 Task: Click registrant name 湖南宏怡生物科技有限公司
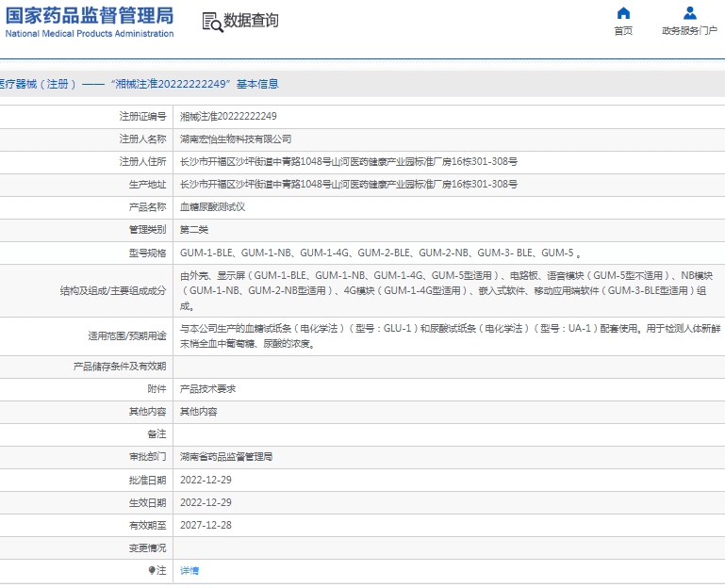(236, 139)
